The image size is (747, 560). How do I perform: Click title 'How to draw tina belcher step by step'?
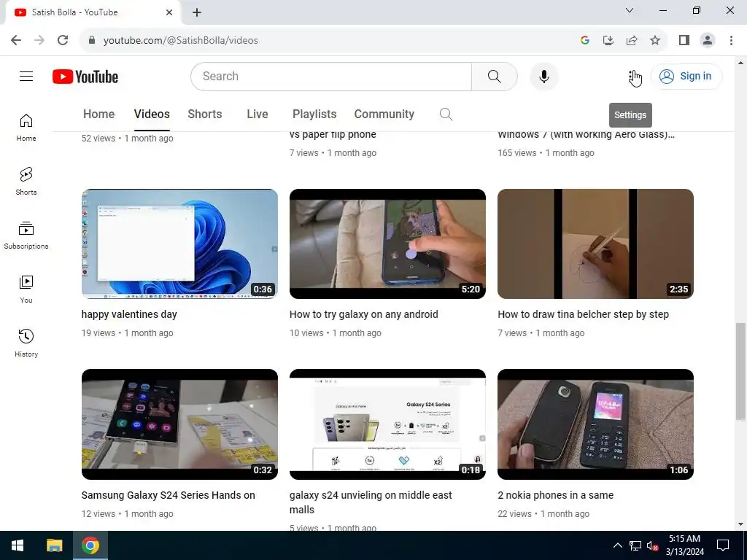[583, 314]
